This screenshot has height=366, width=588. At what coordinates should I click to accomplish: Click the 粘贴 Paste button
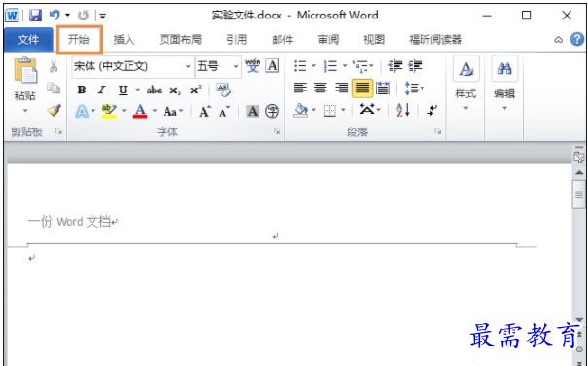(x=25, y=80)
